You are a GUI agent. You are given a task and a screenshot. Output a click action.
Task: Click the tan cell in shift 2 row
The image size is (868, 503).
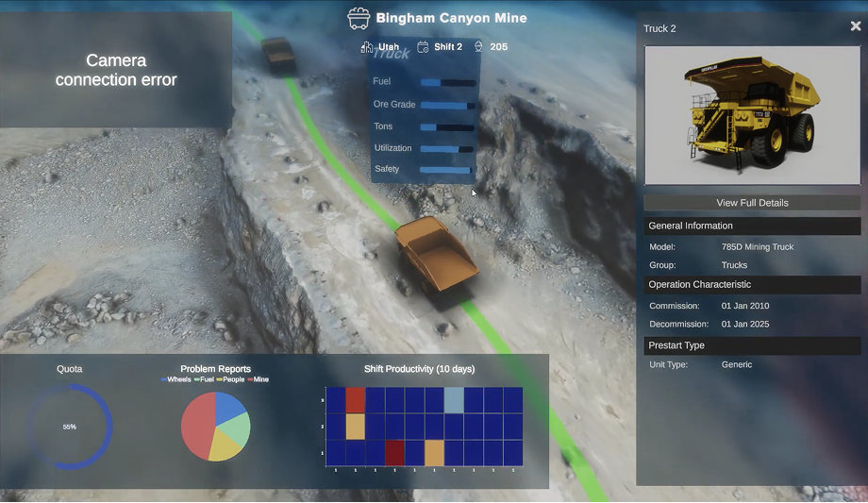coord(356,427)
